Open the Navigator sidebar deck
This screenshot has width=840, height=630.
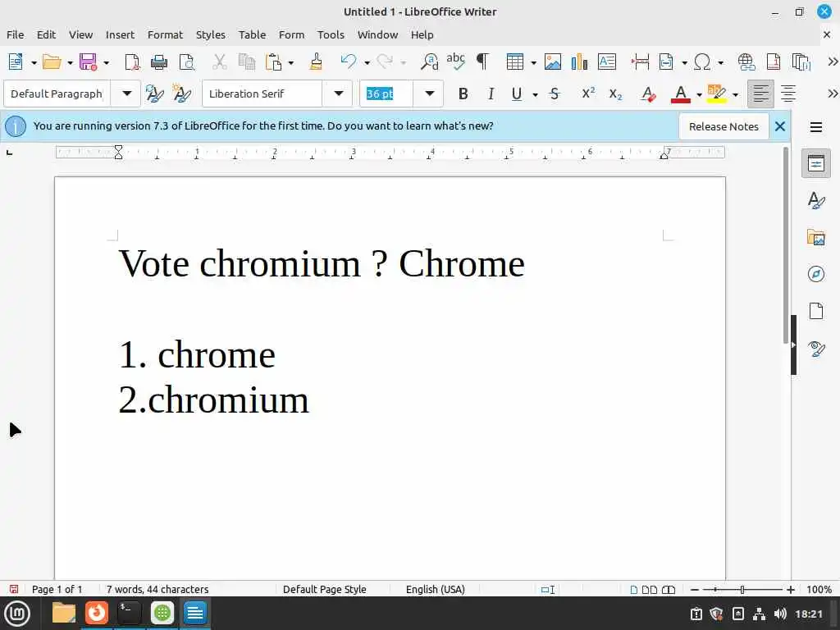point(816,274)
